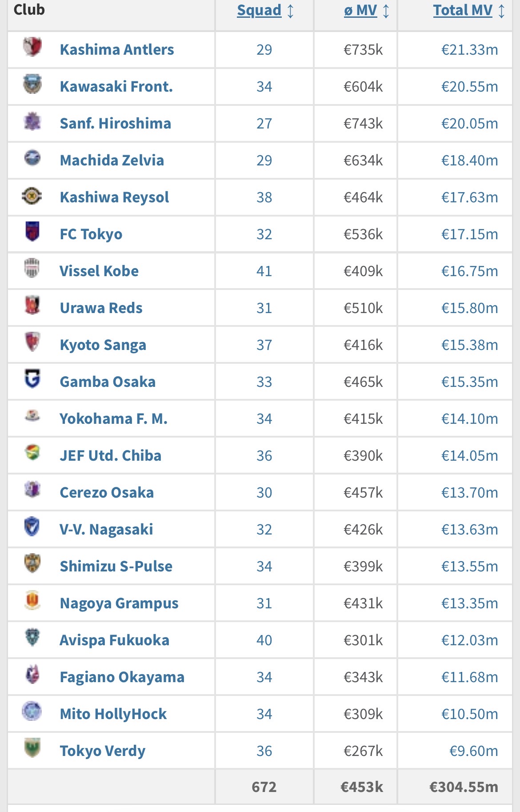Sort table by Total MV header
This screenshot has height=812, width=520.
463,10
